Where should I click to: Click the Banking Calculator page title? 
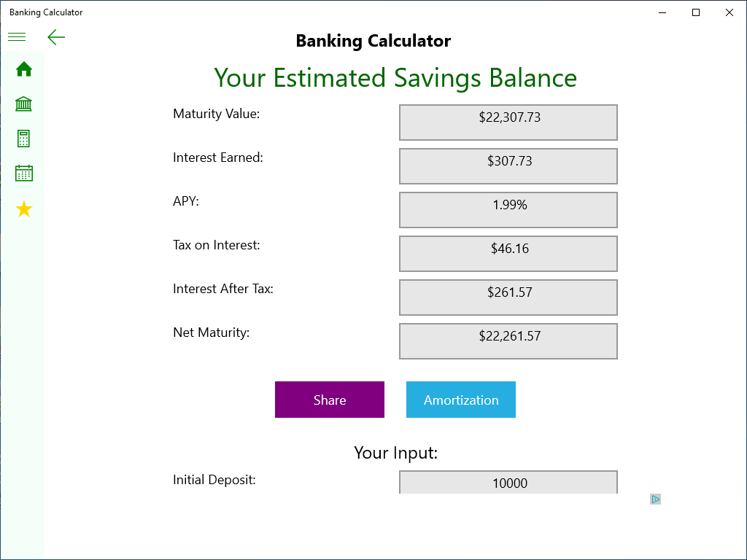click(x=373, y=41)
